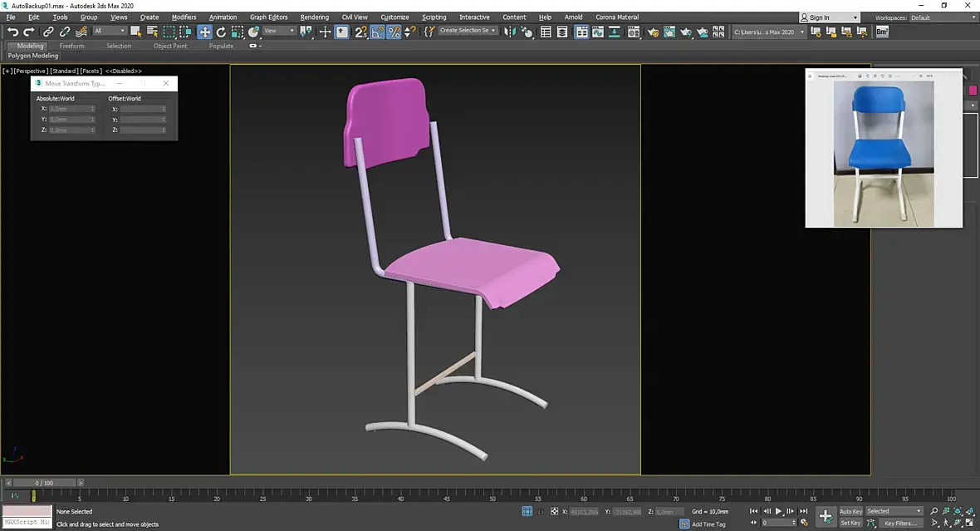The width and height of the screenshot is (980, 531).
Task: Open the selection filter dropdown showing All
Action: (x=109, y=32)
